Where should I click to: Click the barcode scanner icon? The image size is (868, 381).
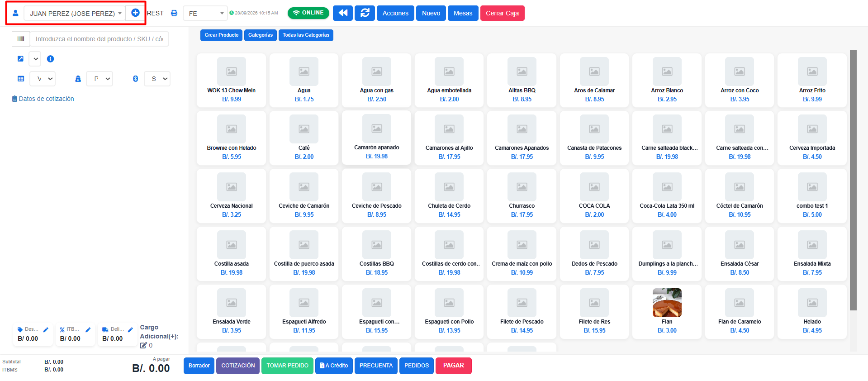point(21,39)
